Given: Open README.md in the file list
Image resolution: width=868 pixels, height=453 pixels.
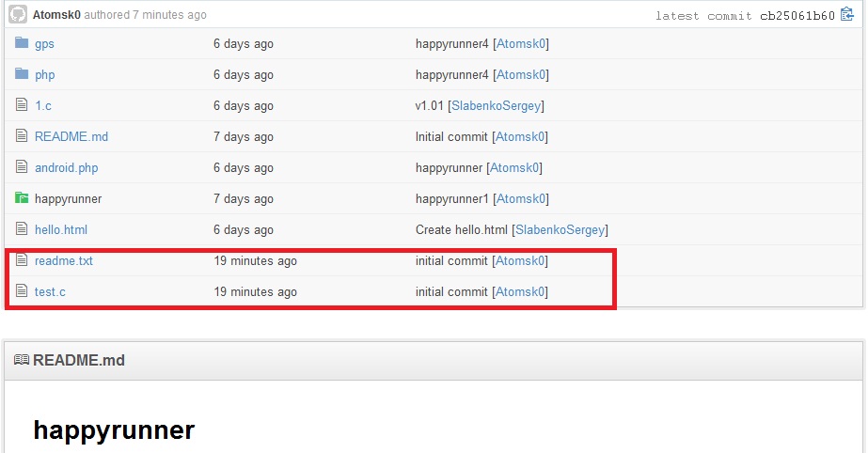Looking at the screenshot, I should (71, 136).
